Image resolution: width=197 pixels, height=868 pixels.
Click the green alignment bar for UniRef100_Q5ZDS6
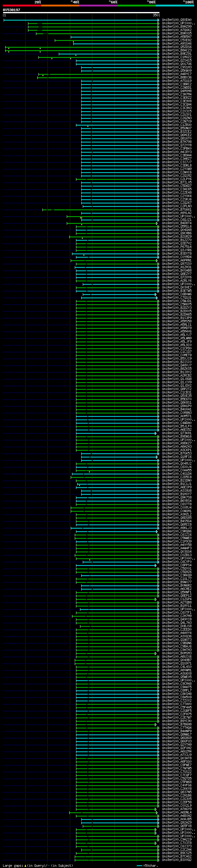coord(82,47)
